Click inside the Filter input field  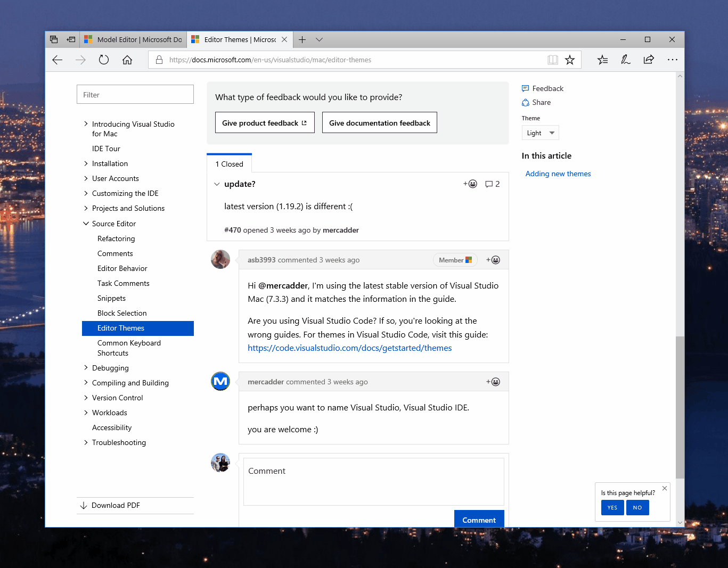[135, 94]
